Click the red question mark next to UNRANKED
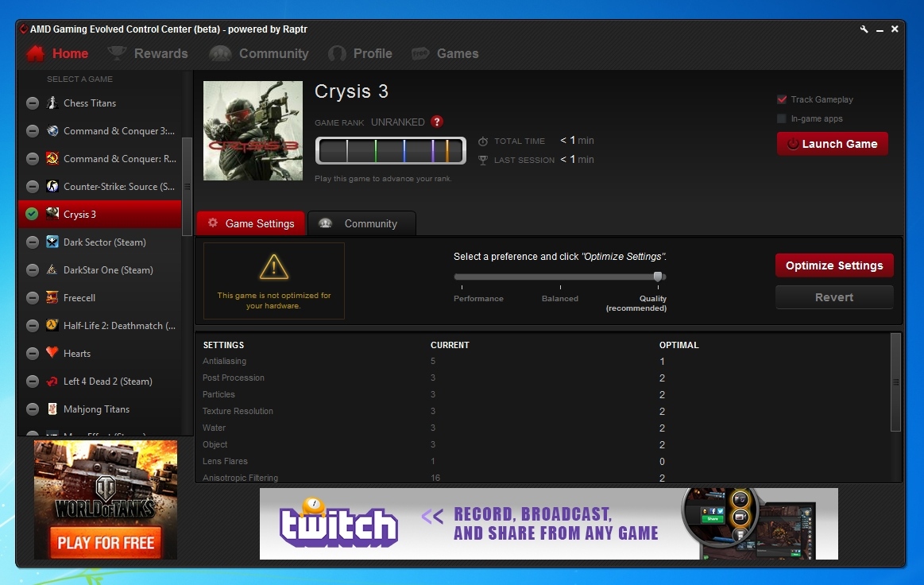 coord(437,122)
